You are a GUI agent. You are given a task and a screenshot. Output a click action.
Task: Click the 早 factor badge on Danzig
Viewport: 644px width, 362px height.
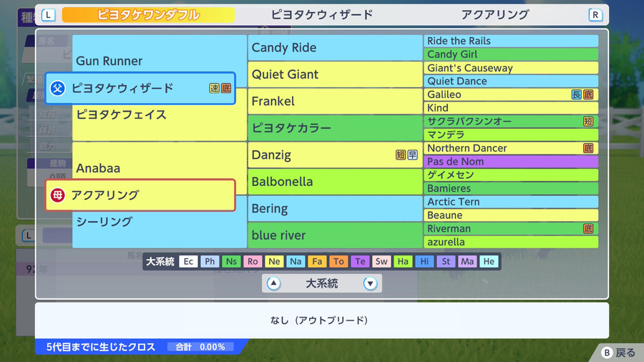click(x=412, y=155)
